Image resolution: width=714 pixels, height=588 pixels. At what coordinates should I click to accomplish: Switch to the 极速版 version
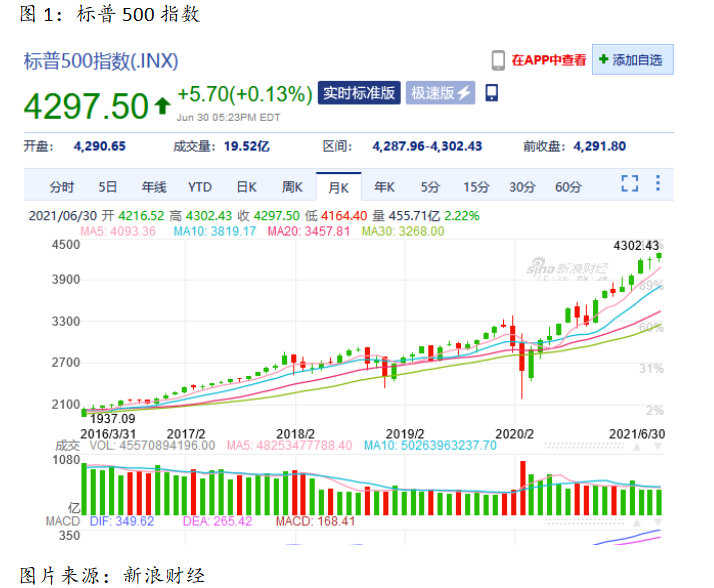(x=440, y=93)
